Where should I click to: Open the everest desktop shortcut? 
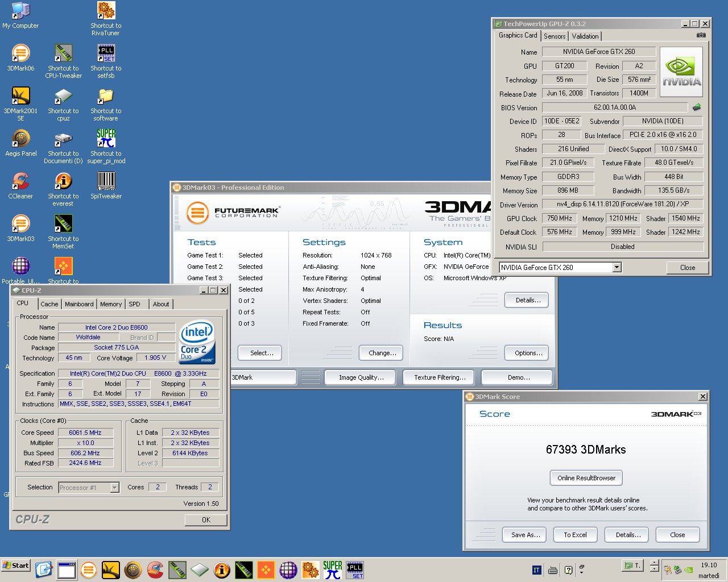click(63, 189)
